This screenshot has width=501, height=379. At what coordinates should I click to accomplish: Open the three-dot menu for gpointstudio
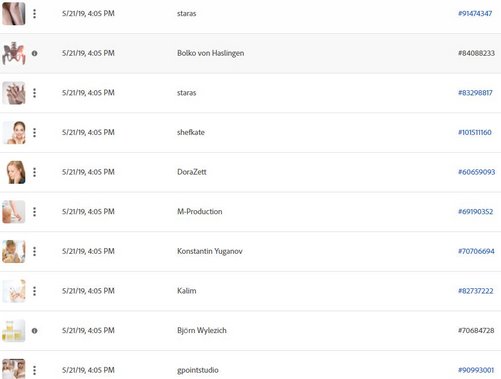(34, 370)
